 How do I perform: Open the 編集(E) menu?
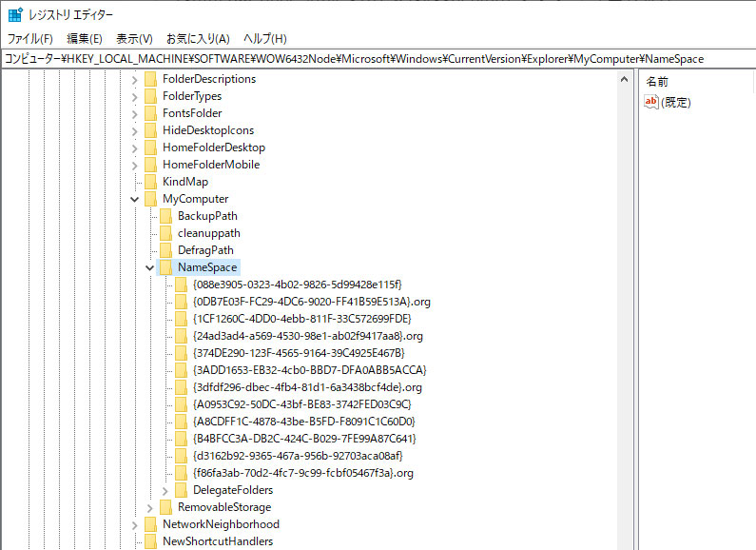coord(85,39)
